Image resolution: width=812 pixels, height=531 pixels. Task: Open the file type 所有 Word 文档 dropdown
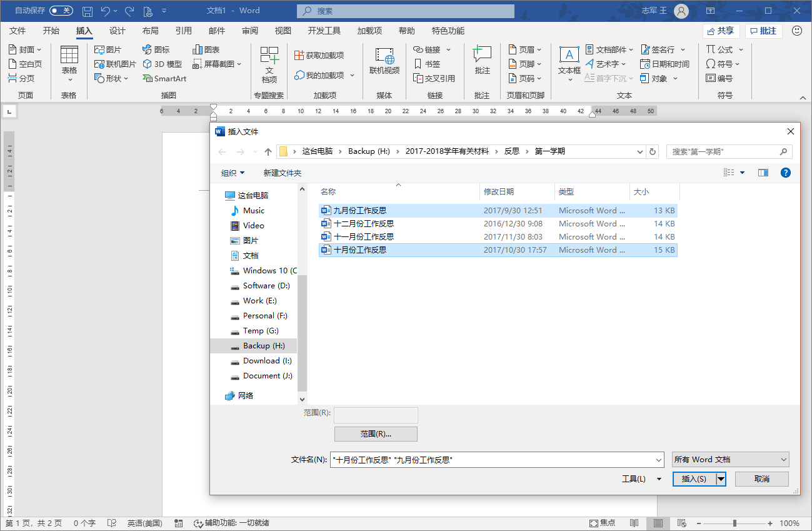pos(730,460)
